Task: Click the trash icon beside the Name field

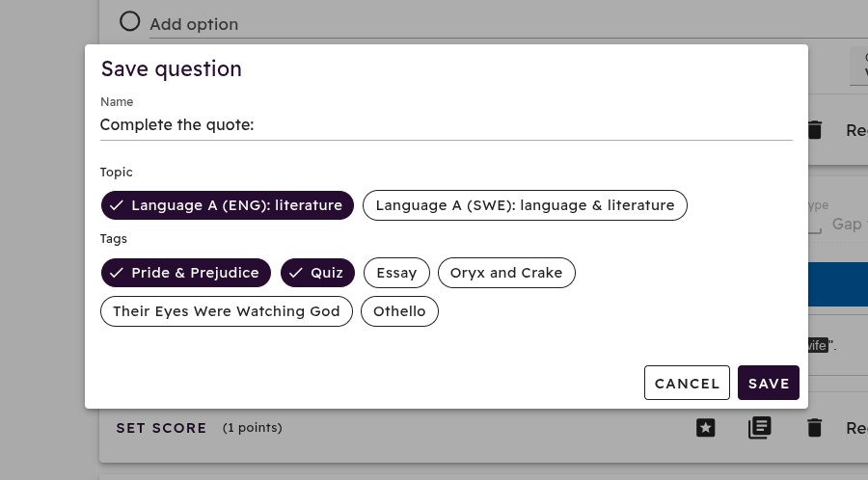Action: [x=814, y=130]
